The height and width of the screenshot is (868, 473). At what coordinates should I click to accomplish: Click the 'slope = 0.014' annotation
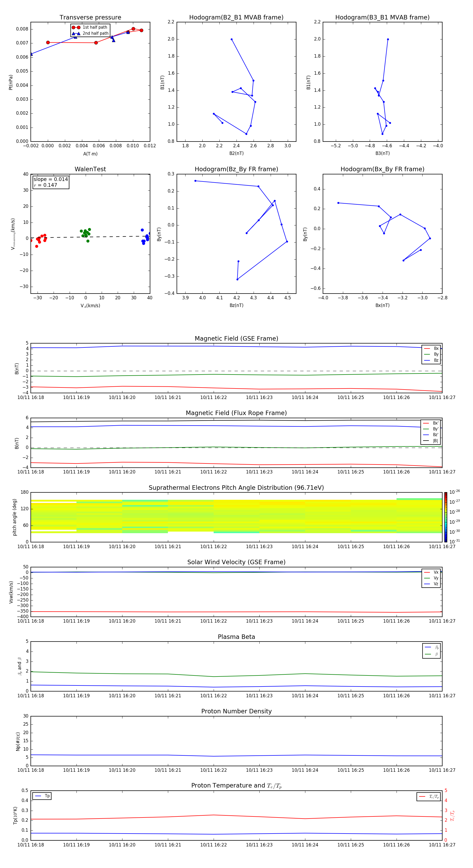50,179
